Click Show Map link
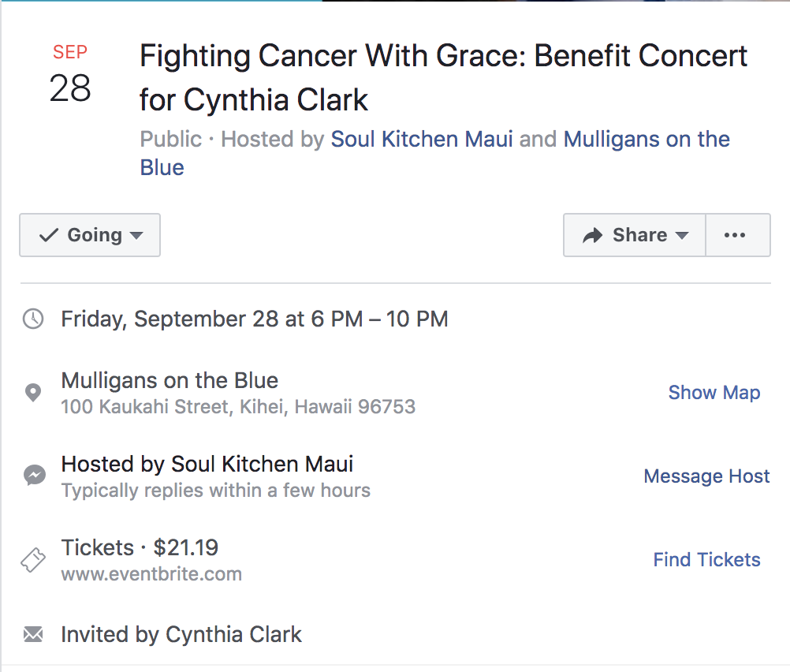This screenshot has width=790, height=672. [x=714, y=393]
